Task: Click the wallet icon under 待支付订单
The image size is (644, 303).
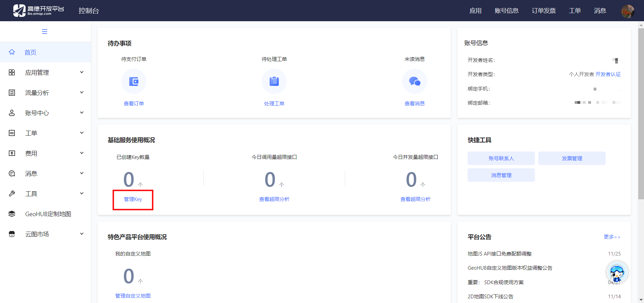Action: pyautogui.click(x=134, y=81)
